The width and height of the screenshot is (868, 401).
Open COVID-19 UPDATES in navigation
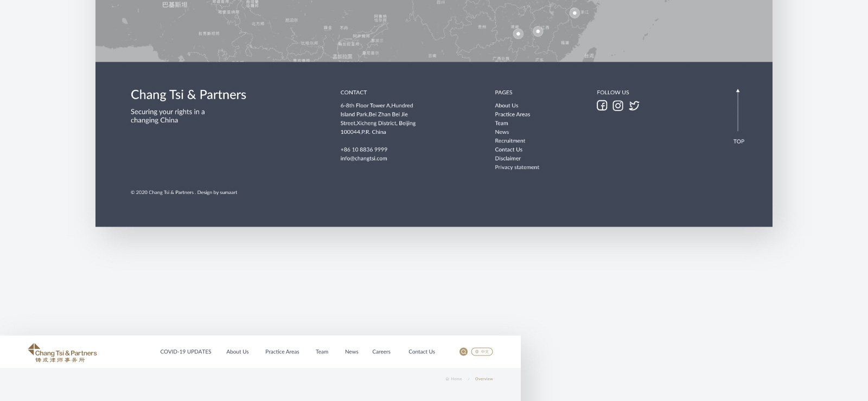186,352
